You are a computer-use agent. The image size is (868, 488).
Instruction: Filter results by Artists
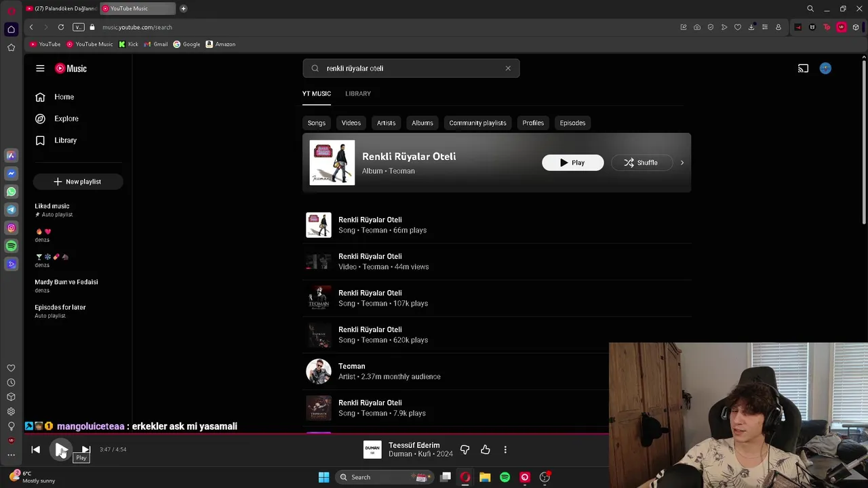coord(386,123)
